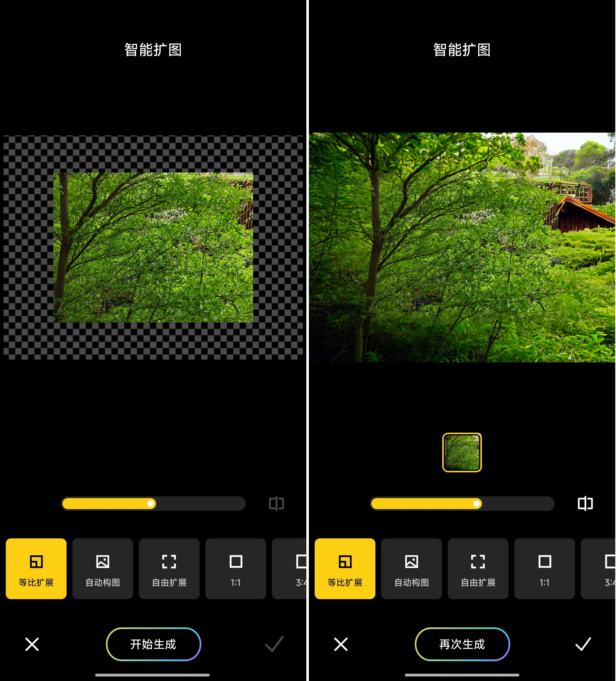Image resolution: width=616 pixels, height=681 pixels.
Task: Click left panel cancel (X) button
Action: pyautogui.click(x=32, y=643)
